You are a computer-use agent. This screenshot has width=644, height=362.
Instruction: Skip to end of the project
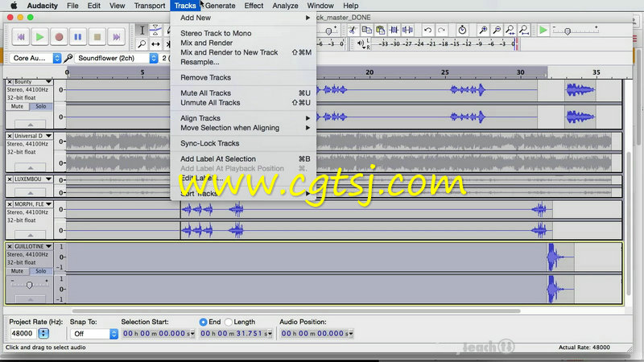[116, 37]
